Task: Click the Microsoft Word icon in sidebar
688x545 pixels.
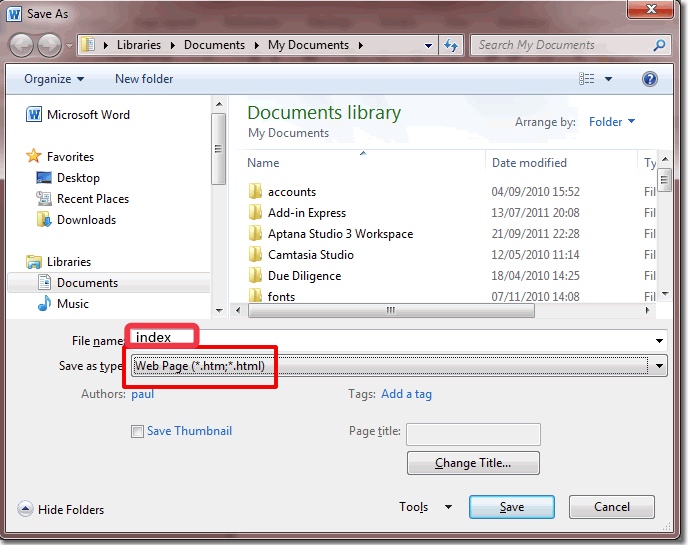Action: pyautogui.click(x=34, y=115)
